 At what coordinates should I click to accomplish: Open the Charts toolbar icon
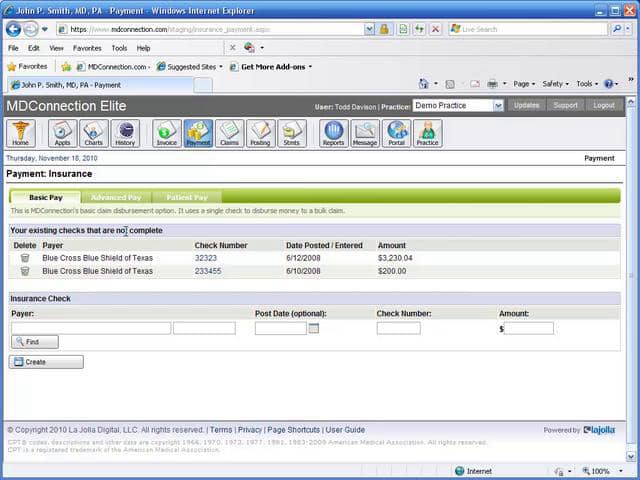94,133
